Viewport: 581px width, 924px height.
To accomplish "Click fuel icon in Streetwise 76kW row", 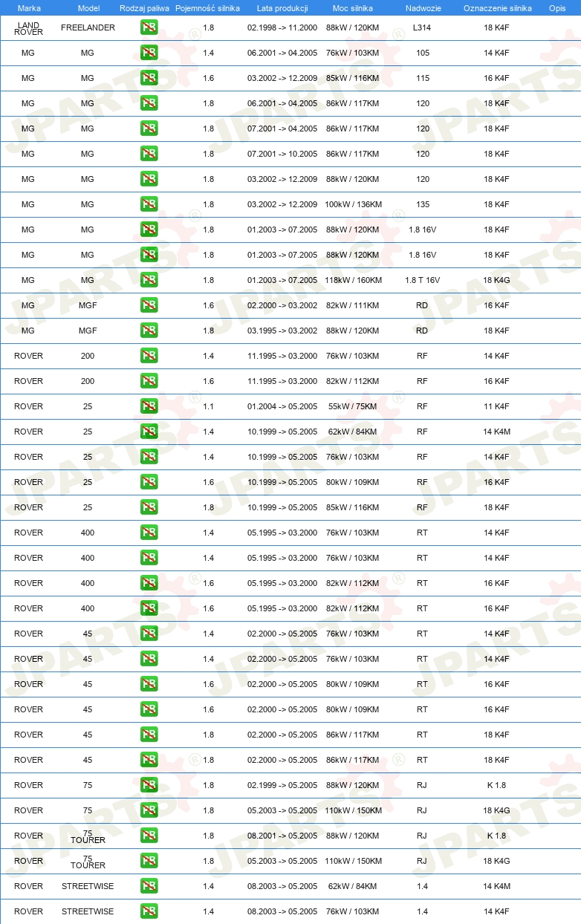I will point(149,911).
